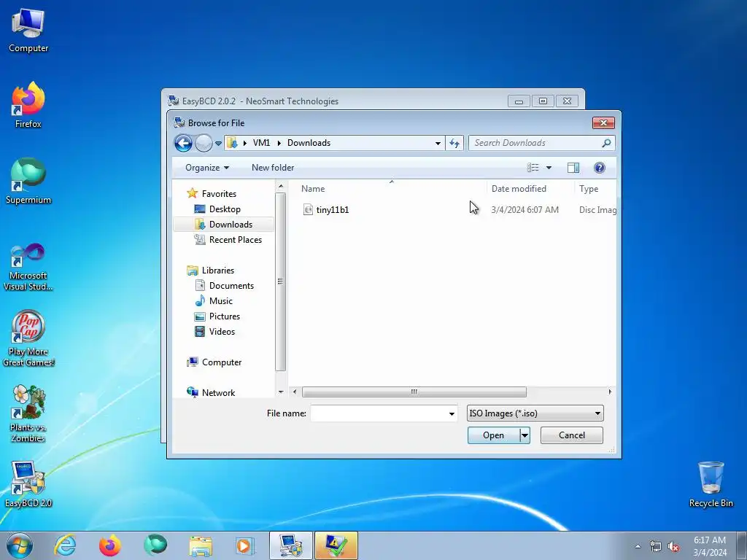Open Windows Explorer from taskbar
Screen dimensions: 747x560
point(201,545)
